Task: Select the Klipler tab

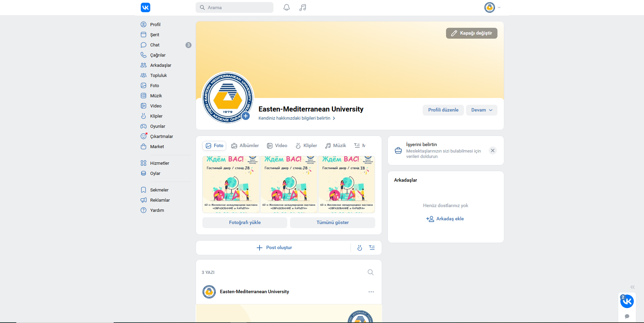Action: point(306,145)
